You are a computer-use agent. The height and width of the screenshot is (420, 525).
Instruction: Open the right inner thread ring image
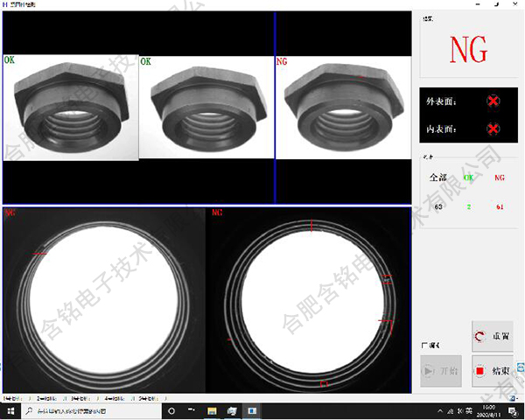click(309, 301)
